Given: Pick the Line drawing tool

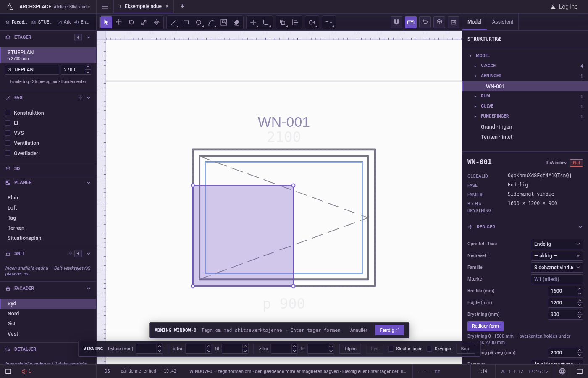Looking at the screenshot, I should point(173,22).
